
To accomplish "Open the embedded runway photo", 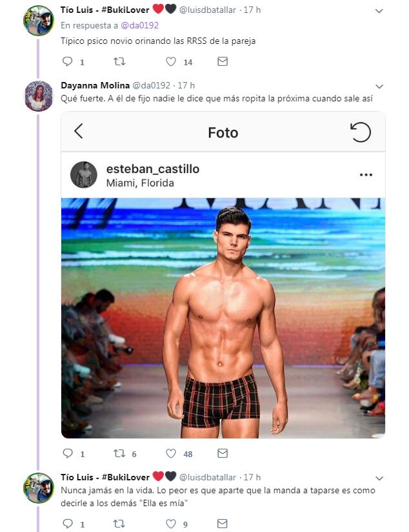I will (223, 318).
